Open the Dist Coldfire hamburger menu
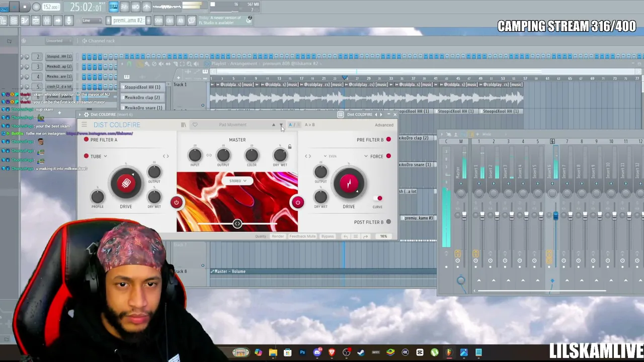 click(x=84, y=125)
